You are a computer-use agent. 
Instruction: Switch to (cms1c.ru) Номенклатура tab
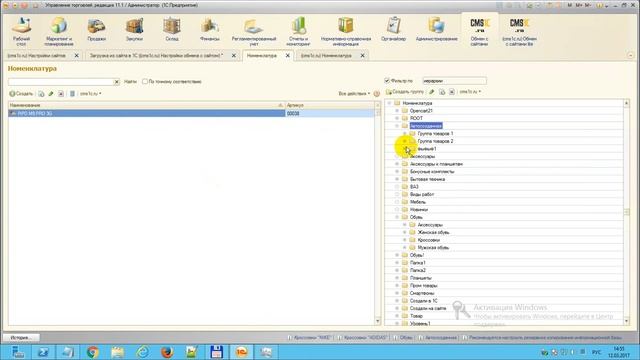[x=326, y=56]
